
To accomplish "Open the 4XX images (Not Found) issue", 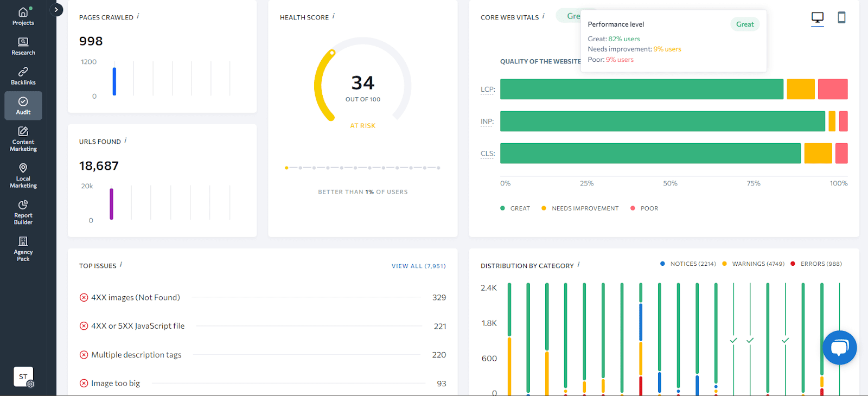I will tap(136, 297).
